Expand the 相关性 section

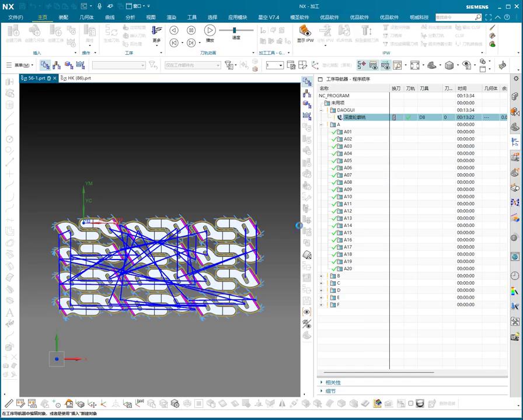tap(333, 383)
